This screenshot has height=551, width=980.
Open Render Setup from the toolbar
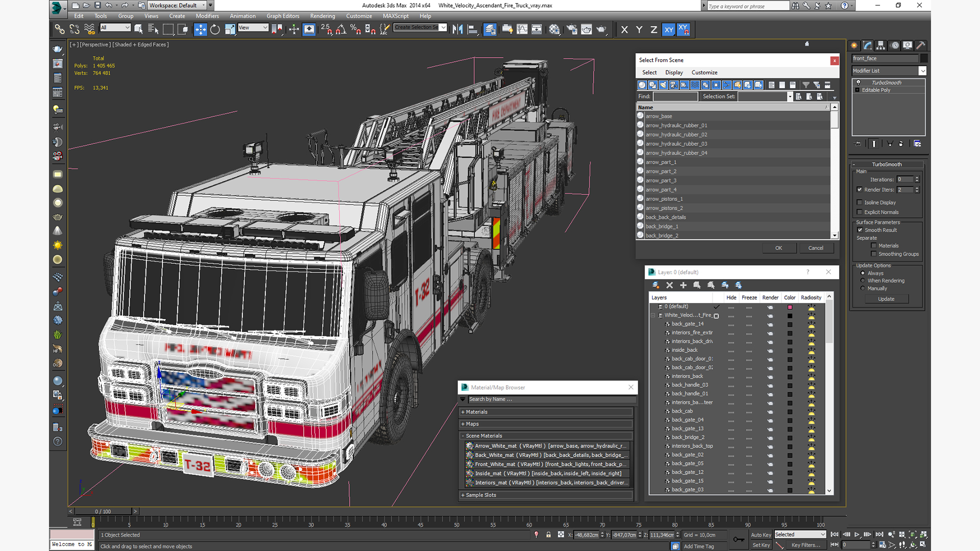pyautogui.click(x=572, y=30)
